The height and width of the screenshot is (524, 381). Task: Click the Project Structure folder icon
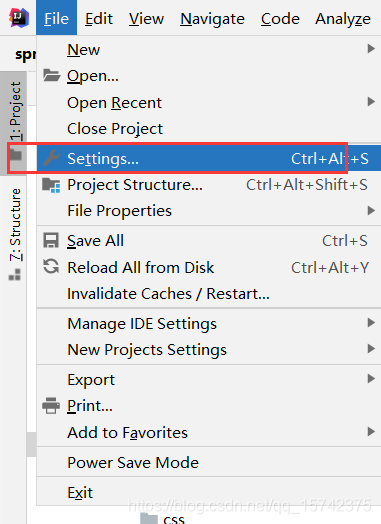click(x=51, y=185)
